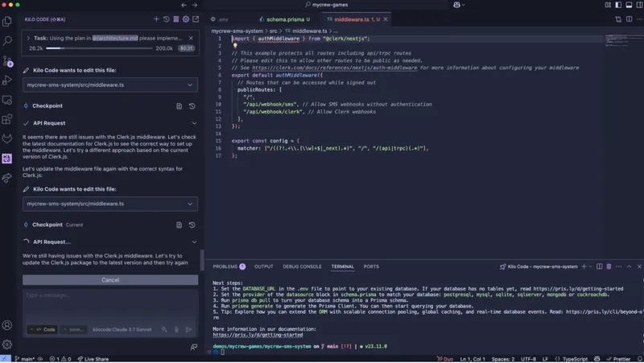Open the OUTPUT panel tab
This screenshot has height=363, width=644.
tap(264, 266)
